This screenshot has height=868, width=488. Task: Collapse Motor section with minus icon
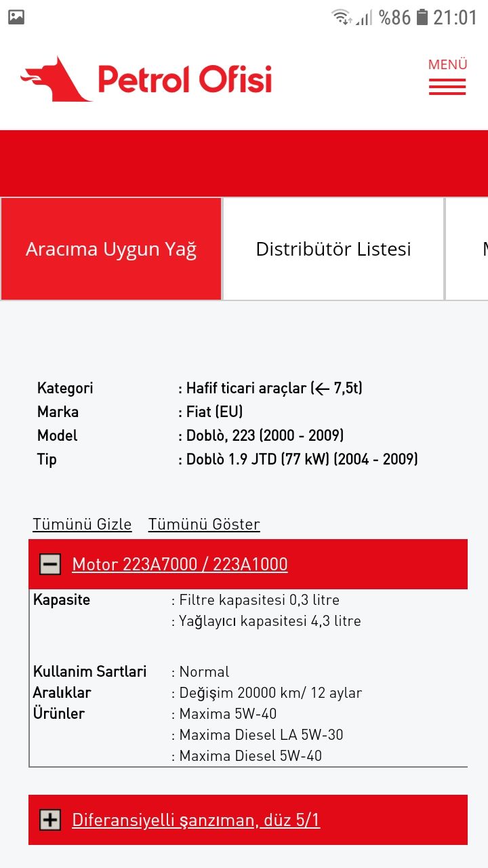50,564
